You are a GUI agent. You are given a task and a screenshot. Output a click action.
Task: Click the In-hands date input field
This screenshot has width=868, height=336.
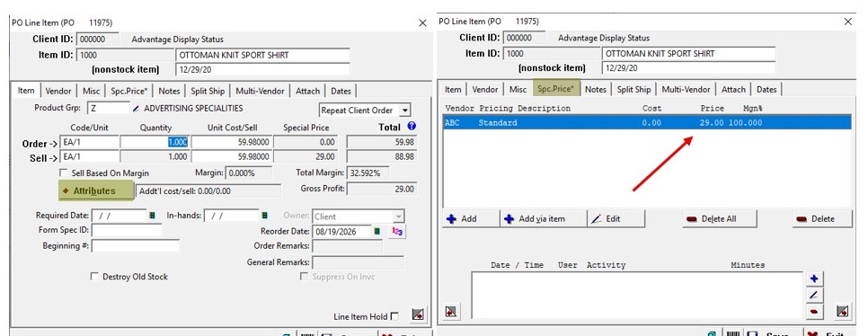coord(232,217)
